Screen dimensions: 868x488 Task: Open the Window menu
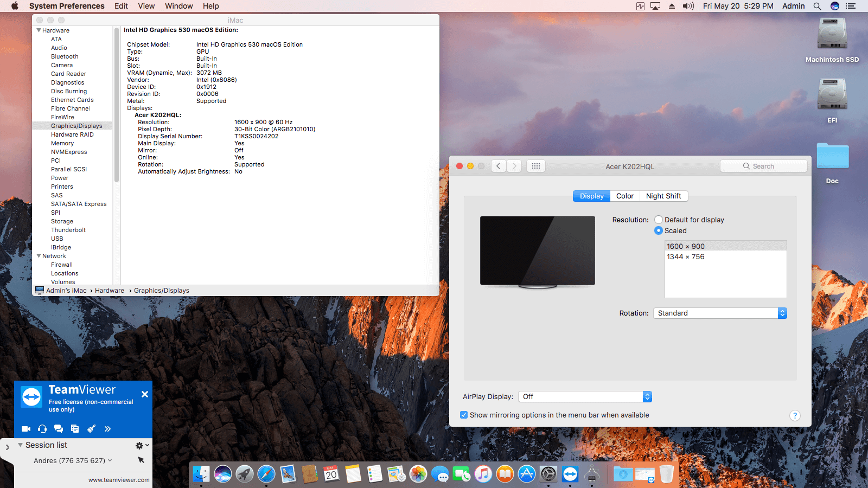point(178,6)
